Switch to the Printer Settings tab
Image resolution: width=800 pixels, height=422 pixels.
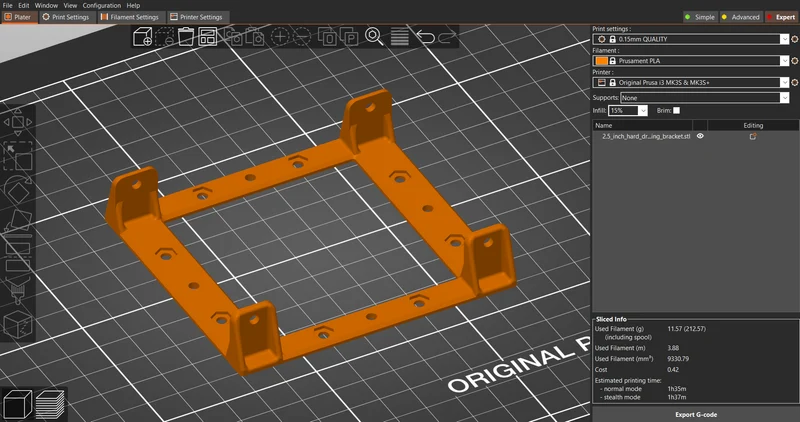tap(197, 17)
